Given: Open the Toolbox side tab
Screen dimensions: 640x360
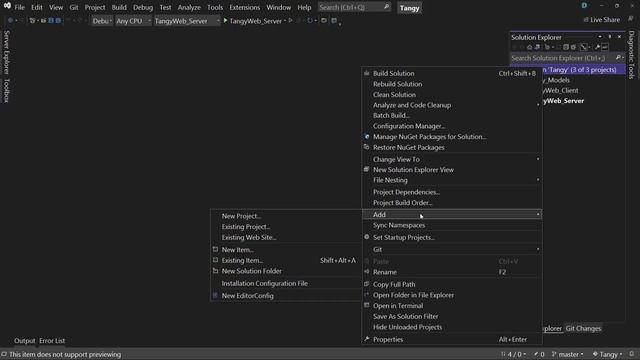Looking at the screenshot, I should click(6, 91).
